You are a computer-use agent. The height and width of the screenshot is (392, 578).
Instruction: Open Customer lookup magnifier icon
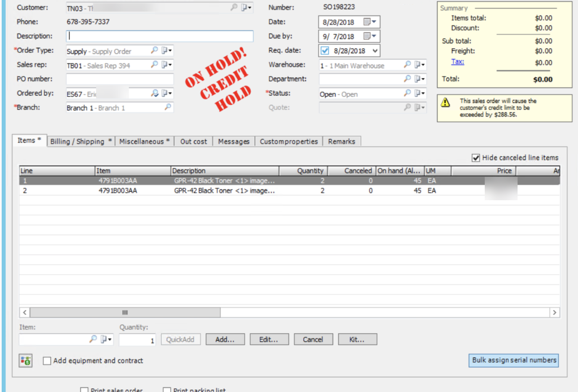pos(234,7)
